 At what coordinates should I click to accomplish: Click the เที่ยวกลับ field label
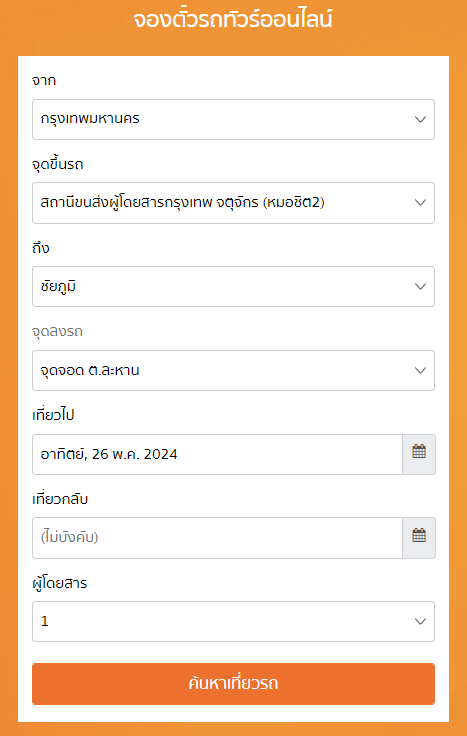60,499
